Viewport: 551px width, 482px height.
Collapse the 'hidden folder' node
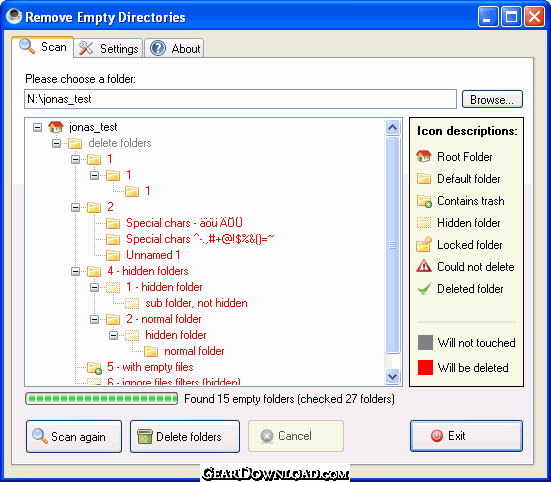pyautogui.click(x=113, y=336)
